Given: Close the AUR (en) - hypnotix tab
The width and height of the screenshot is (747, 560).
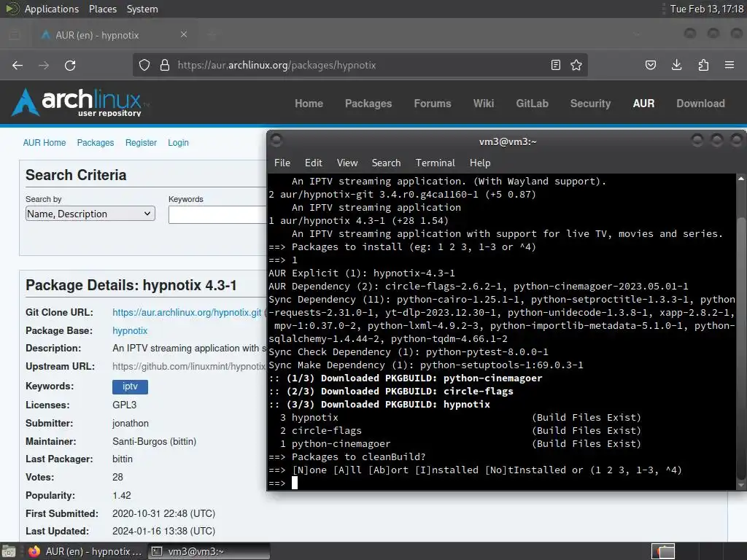Looking at the screenshot, I should coord(184,35).
